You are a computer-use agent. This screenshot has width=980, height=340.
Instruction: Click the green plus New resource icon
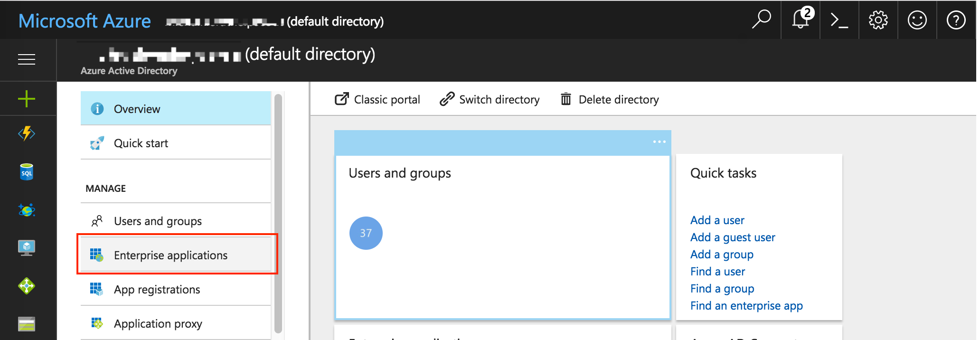(27, 99)
